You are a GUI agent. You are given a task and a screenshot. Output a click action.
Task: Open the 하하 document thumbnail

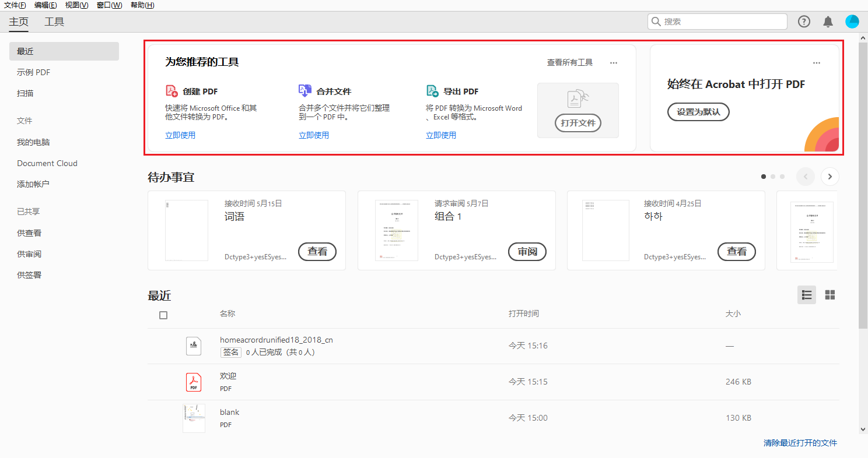point(606,230)
